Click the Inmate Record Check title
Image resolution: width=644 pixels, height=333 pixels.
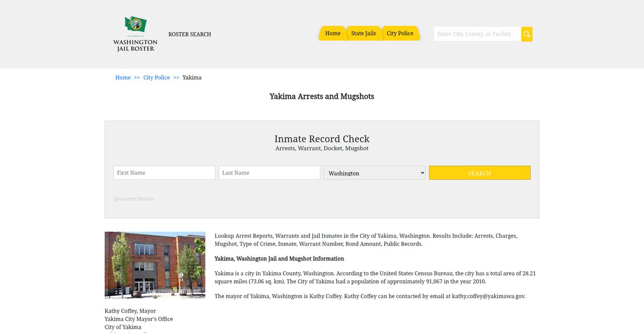tap(322, 139)
